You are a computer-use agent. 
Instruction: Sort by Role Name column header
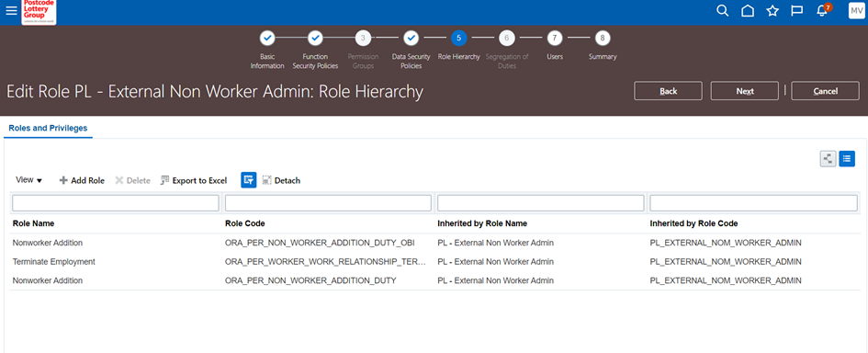point(33,223)
